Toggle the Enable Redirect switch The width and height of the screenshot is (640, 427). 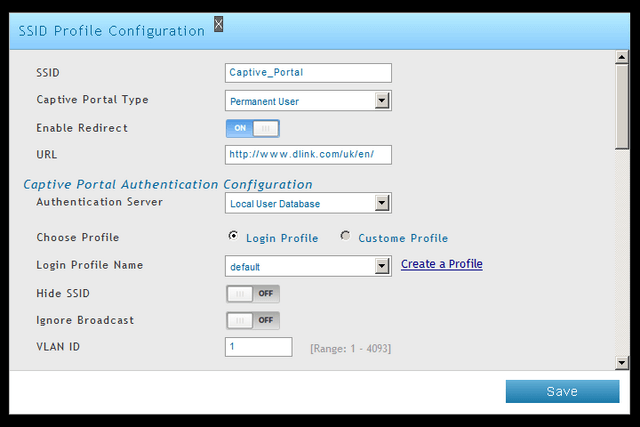(253, 128)
